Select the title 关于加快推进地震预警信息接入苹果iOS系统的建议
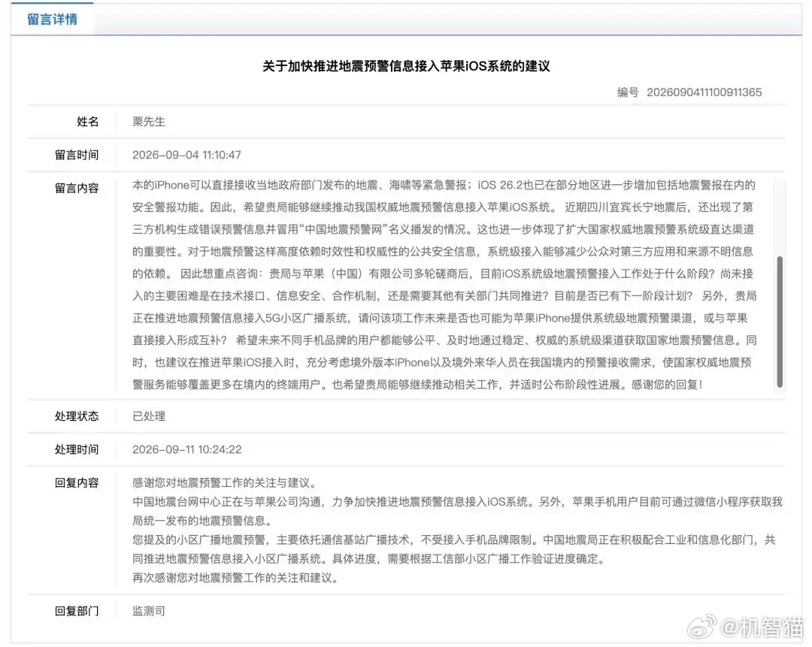812x647 pixels. (x=406, y=66)
